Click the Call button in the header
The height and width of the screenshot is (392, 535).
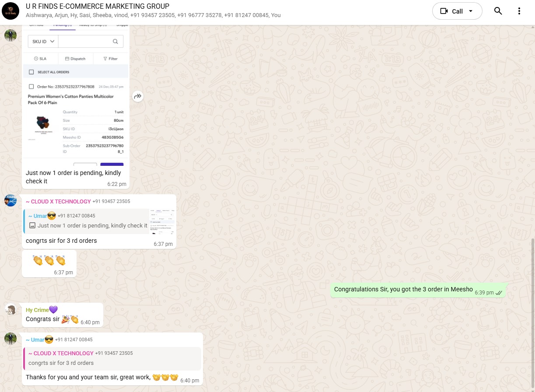[x=456, y=11]
